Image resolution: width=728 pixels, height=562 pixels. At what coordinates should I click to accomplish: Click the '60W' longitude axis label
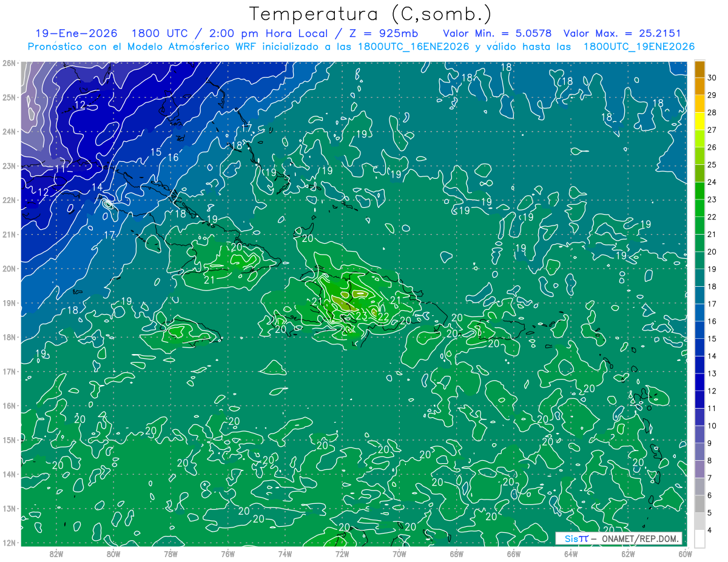685,553
